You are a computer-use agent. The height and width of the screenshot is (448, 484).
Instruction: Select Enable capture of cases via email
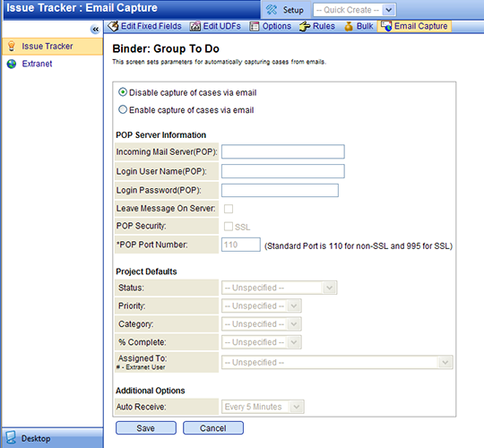coord(123,109)
